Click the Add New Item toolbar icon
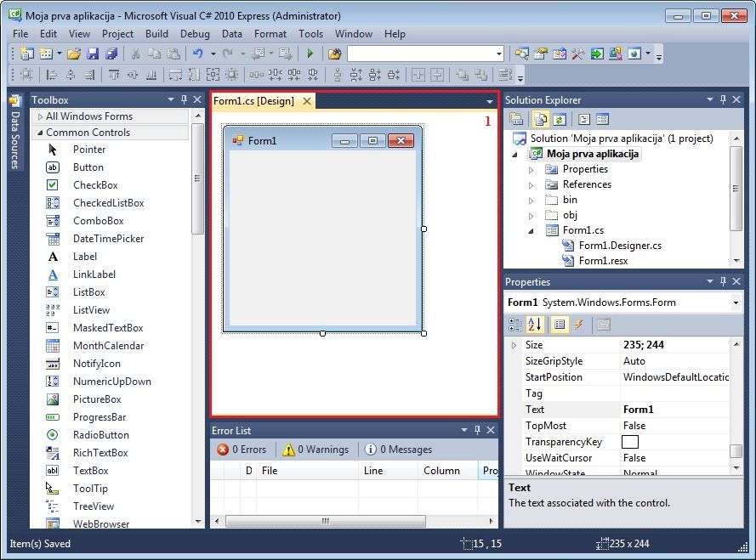The height and width of the screenshot is (560, 756). click(46, 54)
